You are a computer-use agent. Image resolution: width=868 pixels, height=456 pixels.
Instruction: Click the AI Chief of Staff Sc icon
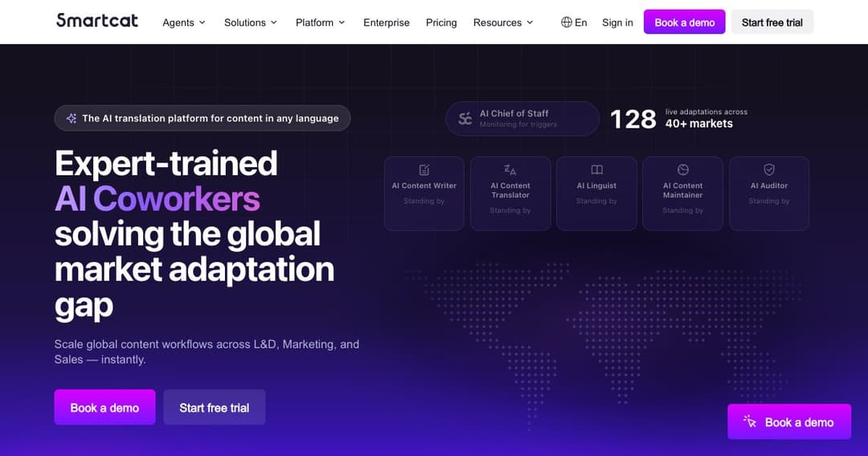tap(465, 118)
